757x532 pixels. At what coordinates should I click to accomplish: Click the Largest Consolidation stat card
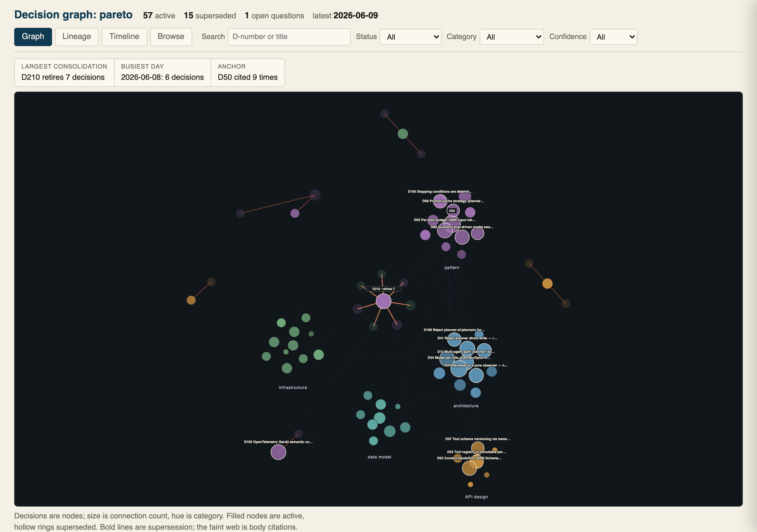(x=64, y=72)
